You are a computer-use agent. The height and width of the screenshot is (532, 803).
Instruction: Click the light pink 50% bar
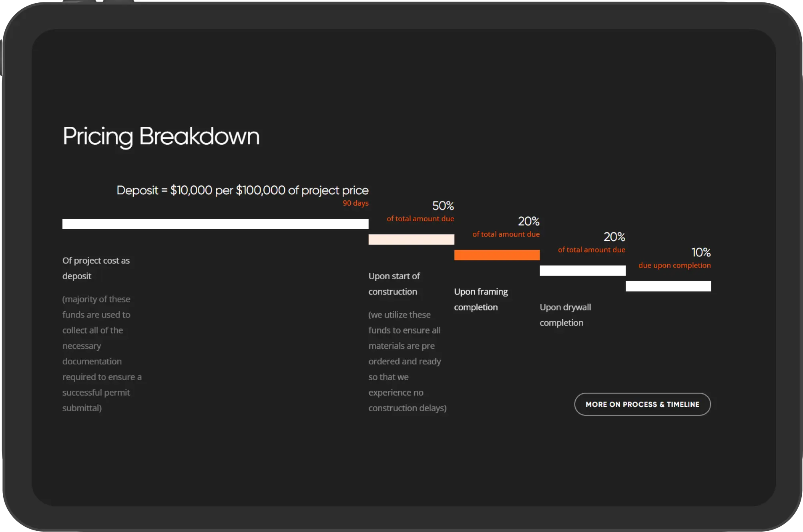point(411,239)
